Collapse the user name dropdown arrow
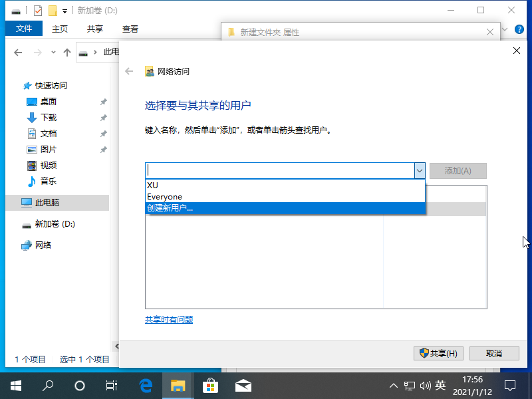The height and width of the screenshot is (399, 532). pyautogui.click(x=419, y=171)
